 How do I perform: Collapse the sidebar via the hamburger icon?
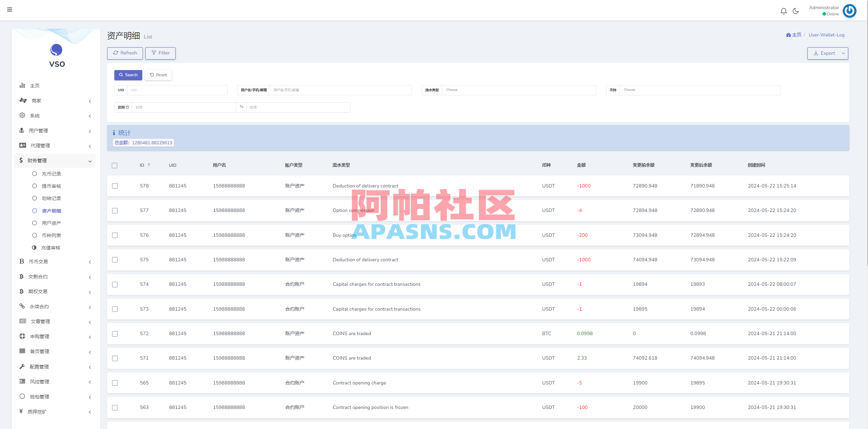(x=10, y=10)
